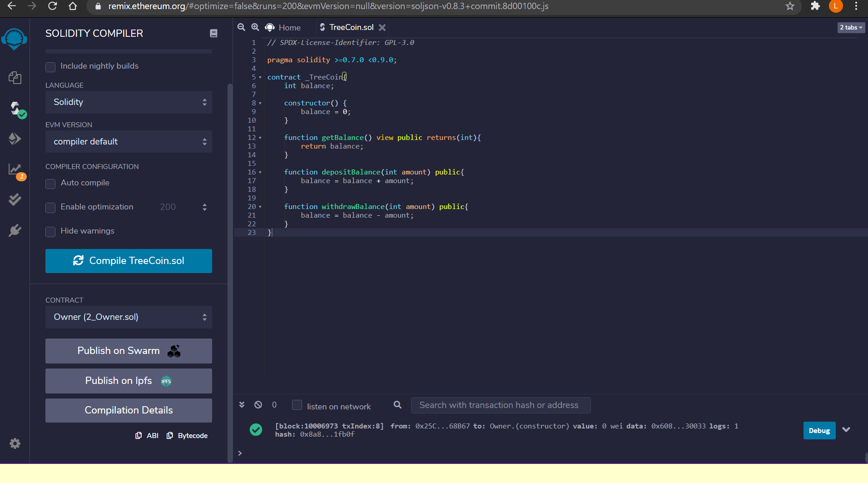868x483 pixels.
Task: Zoom out the editor font
Action: 241,27
